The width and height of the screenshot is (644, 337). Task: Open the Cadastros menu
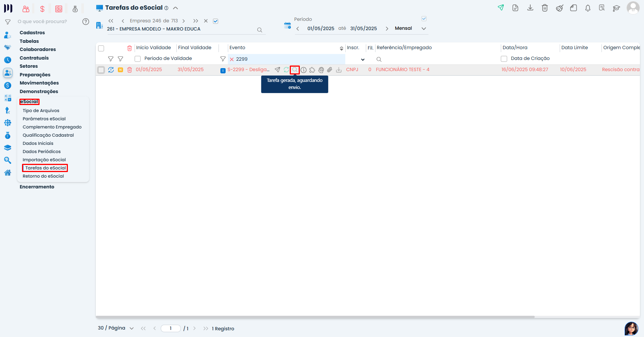[32, 33]
